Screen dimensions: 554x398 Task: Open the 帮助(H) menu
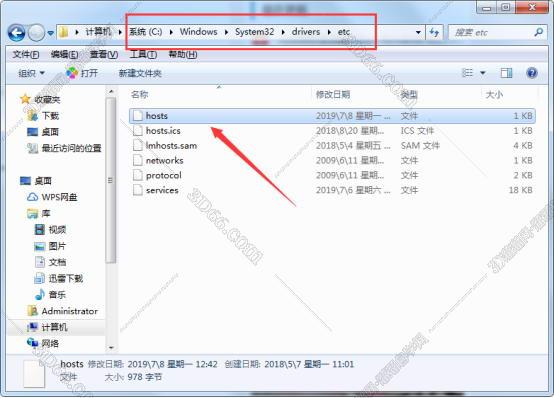point(183,54)
